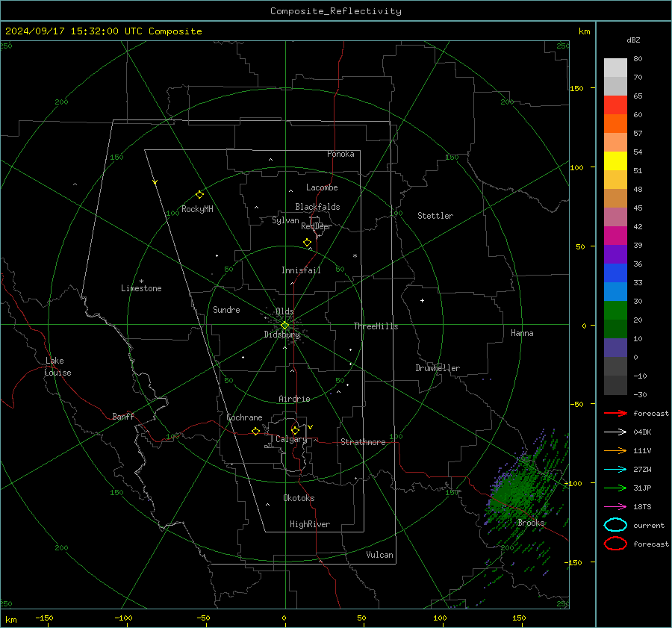This screenshot has height=628, width=672.
Task: Click the Okotoks city label
Action: point(299,498)
